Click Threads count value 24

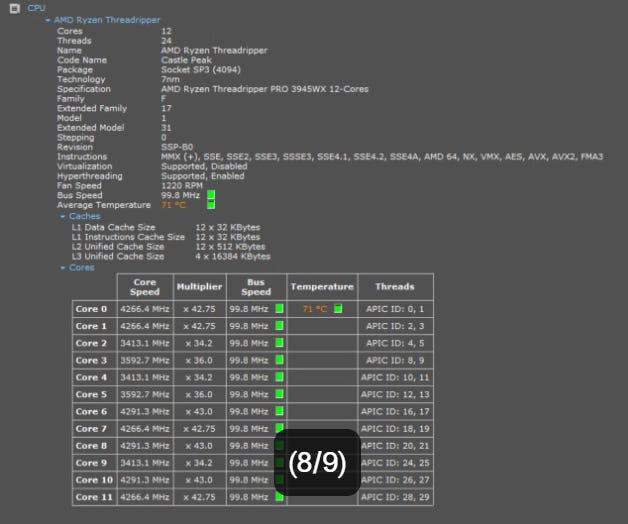pyautogui.click(x=166, y=41)
